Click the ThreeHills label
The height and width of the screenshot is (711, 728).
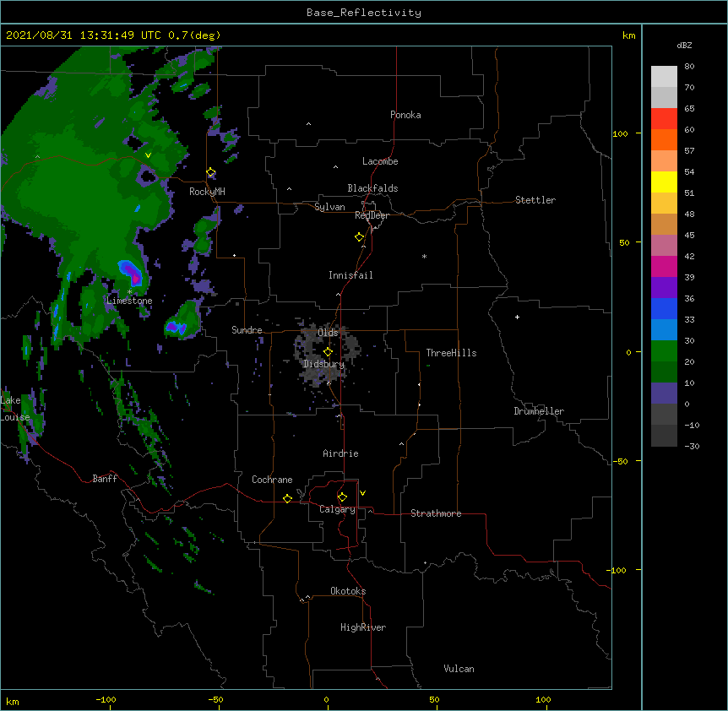coord(451,353)
